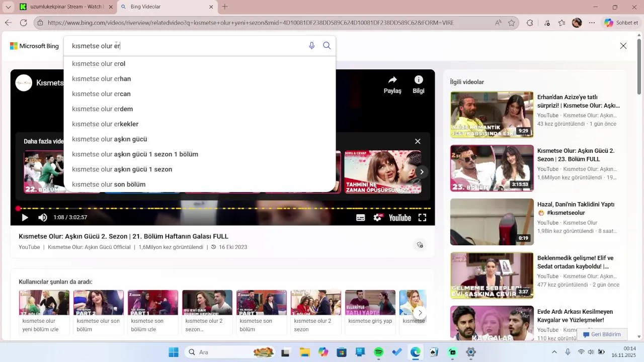This screenshot has width=644, height=362.
Task: Select suggestion 'kısmetse olur aşkın gücü'
Action: coord(200,139)
